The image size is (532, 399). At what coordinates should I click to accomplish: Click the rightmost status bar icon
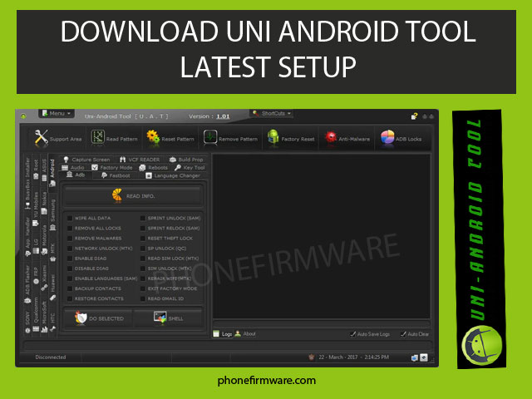point(424,357)
